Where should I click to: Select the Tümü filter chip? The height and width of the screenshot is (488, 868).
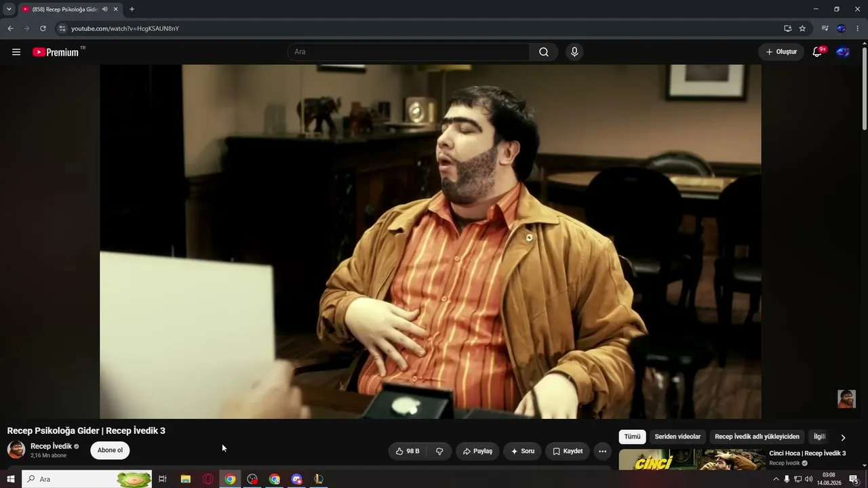click(x=632, y=436)
